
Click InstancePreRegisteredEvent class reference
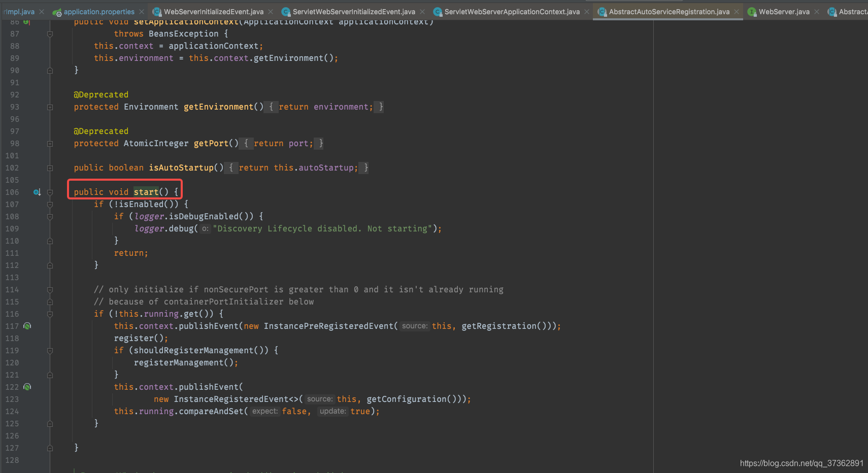(x=328, y=326)
